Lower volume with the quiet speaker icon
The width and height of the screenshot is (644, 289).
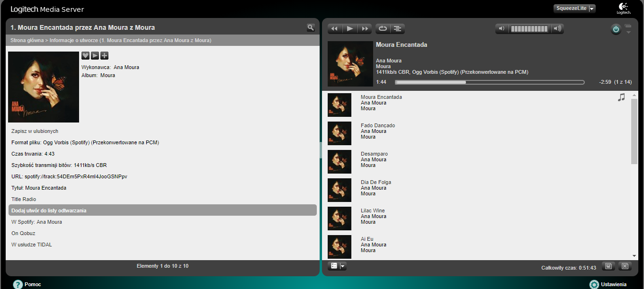pyautogui.click(x=502, y=29)
